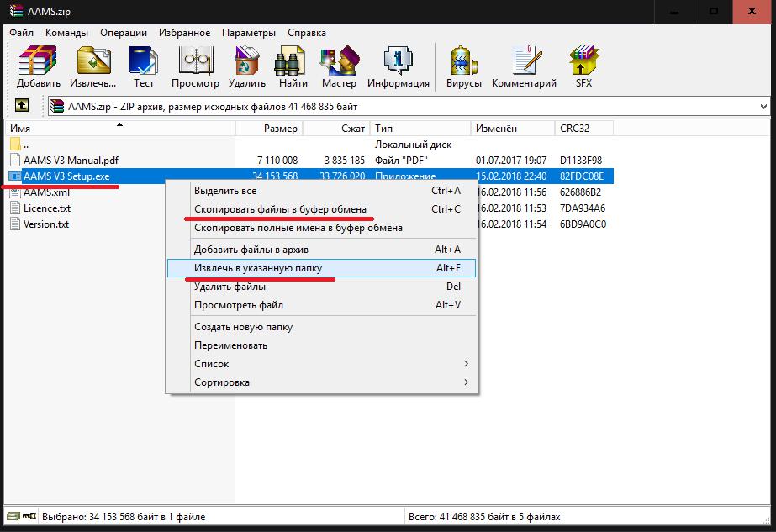Open the Просмотр toolbar icon
The width and height of the screenshot is (776, 532).
(x=196, y=61)
